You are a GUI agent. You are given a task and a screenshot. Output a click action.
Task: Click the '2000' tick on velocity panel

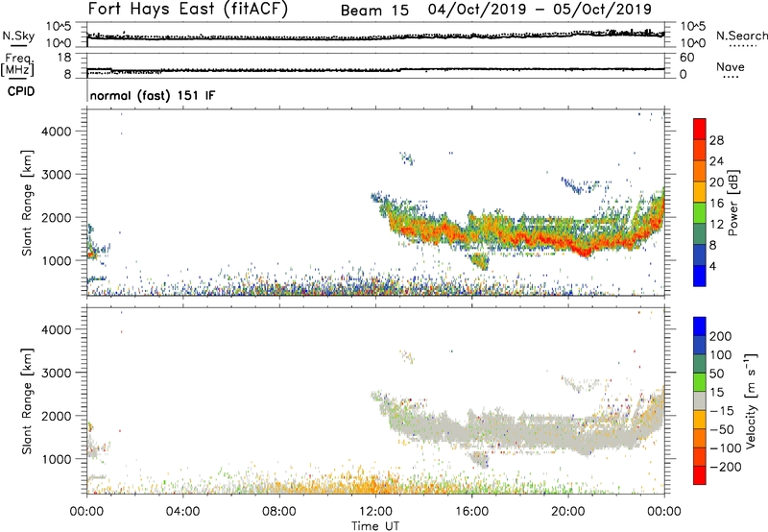57,416
